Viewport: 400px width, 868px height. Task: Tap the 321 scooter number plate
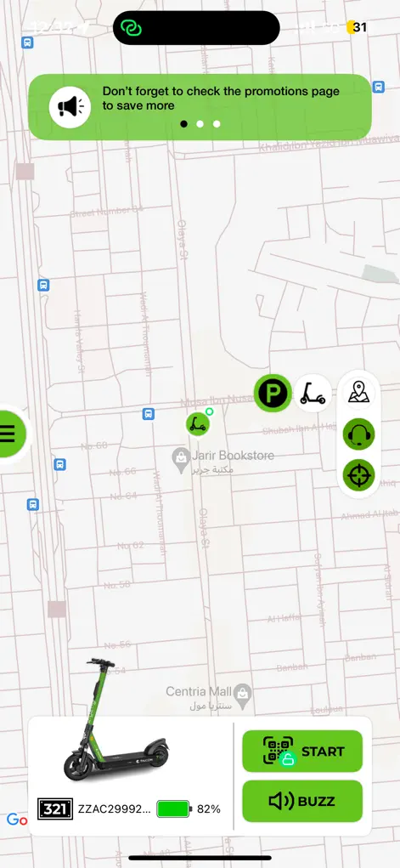tap(55, 809)
